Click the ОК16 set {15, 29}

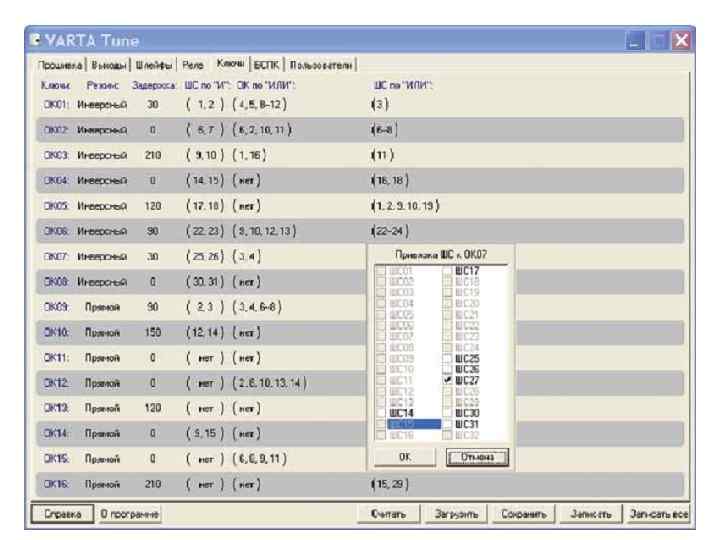click(x=389, y=484)
